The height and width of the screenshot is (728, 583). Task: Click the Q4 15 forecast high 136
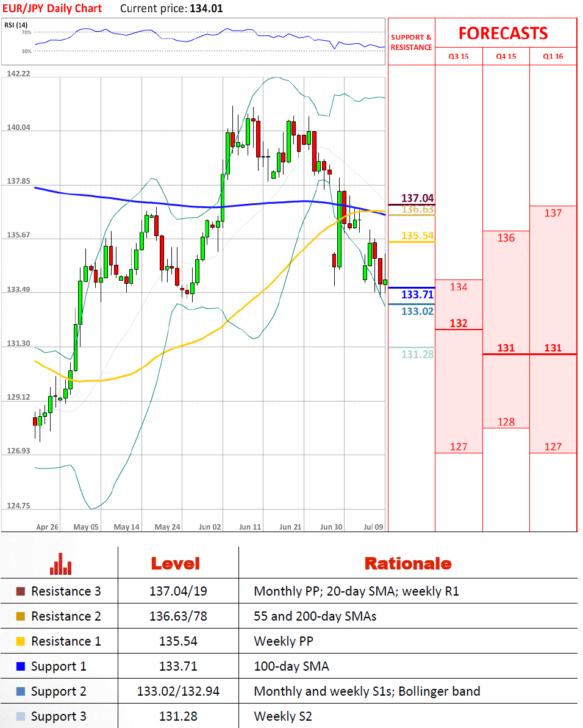click(506, 238)
